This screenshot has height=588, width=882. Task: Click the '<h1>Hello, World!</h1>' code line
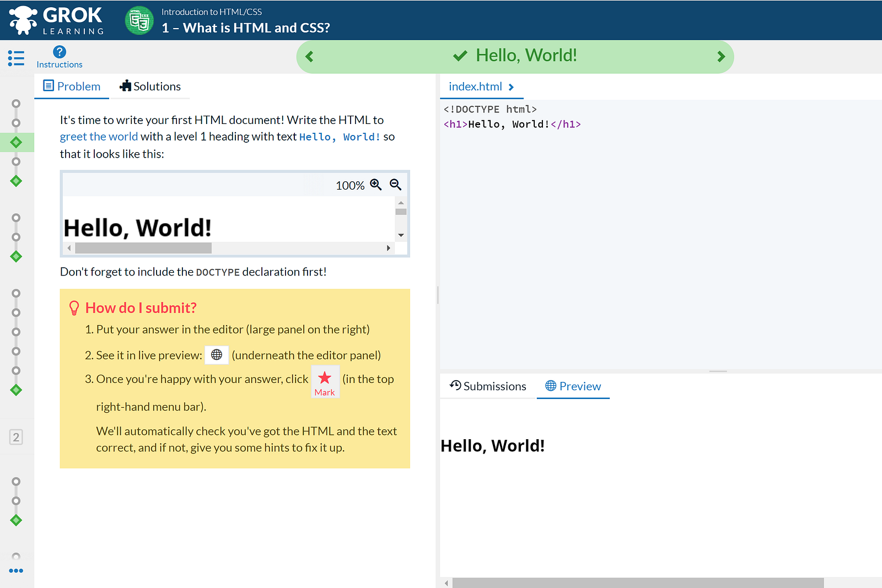point(512,124)
